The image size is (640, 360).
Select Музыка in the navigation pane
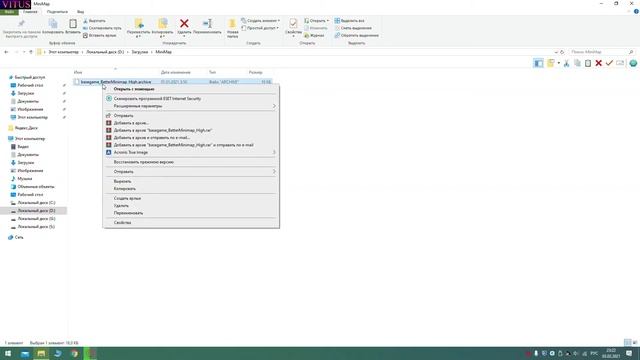point(24,179)
